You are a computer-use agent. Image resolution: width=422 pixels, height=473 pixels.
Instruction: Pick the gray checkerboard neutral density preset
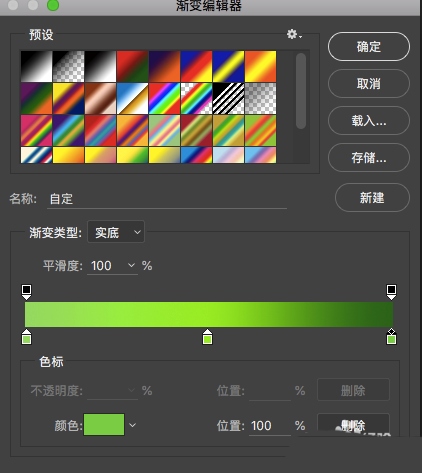coord(260,98)
